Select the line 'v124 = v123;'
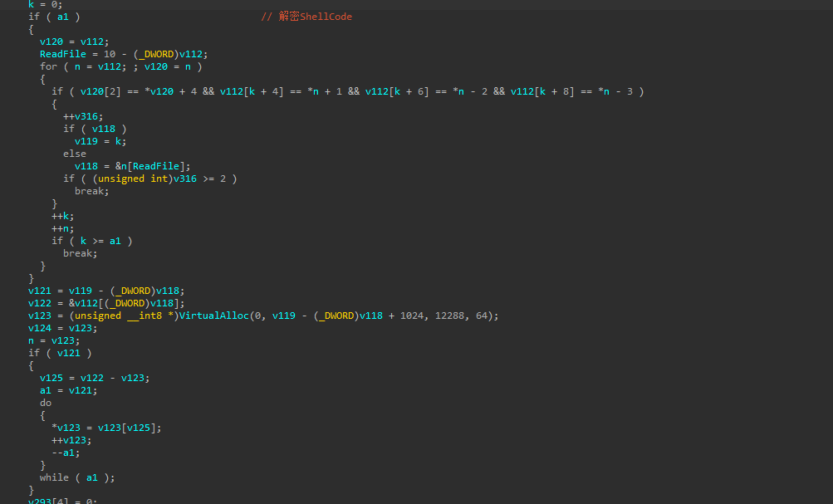Viewport: 833px width, 504px height. (63, 328)
